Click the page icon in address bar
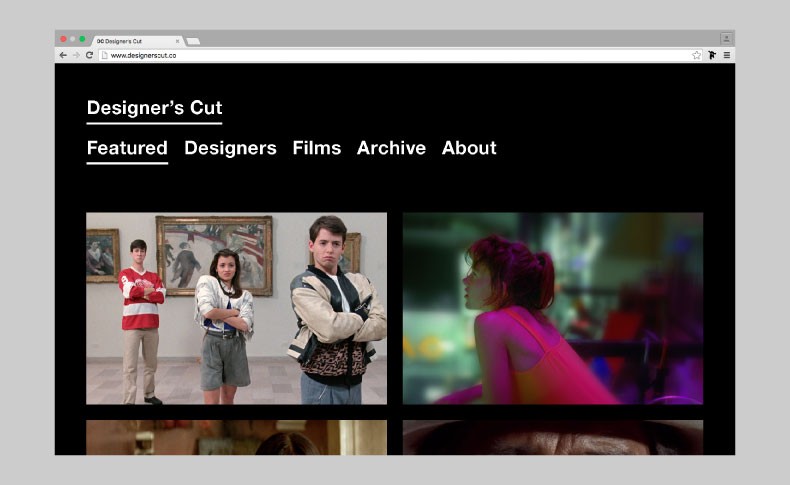Screen dimensions: 790x485 pos(104,55)
